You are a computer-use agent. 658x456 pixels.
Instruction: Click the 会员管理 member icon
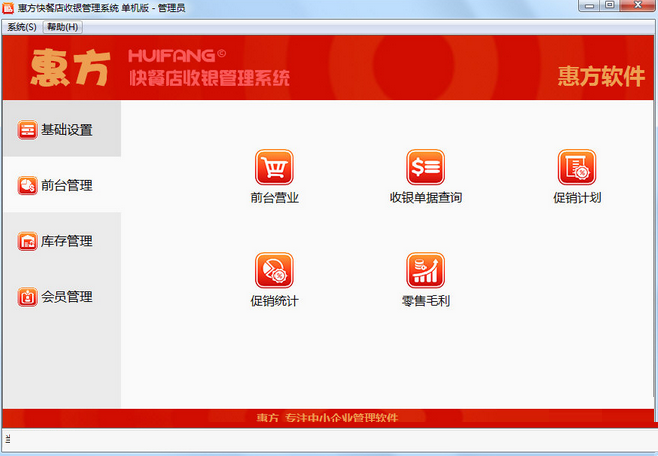coord(27,297)
